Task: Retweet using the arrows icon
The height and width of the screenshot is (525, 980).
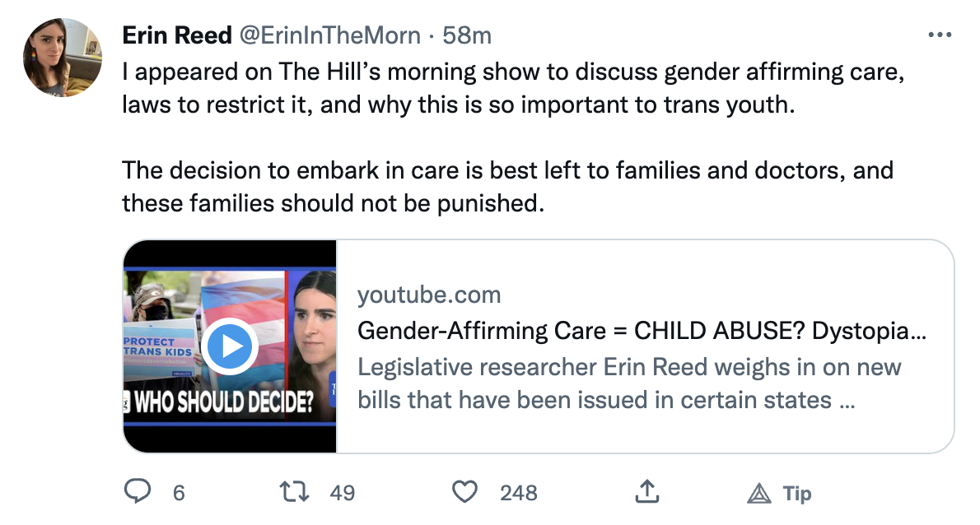Action: pos(294,492)
